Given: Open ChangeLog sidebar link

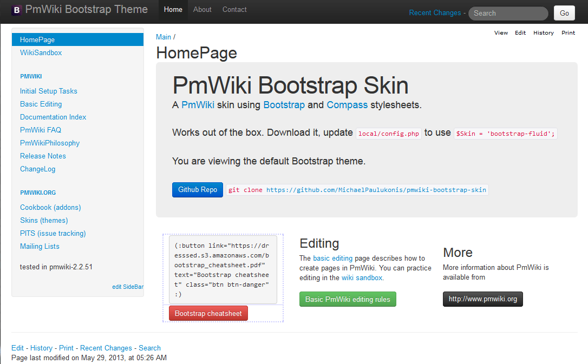Looking at the screenshot, I should (37, 169).
